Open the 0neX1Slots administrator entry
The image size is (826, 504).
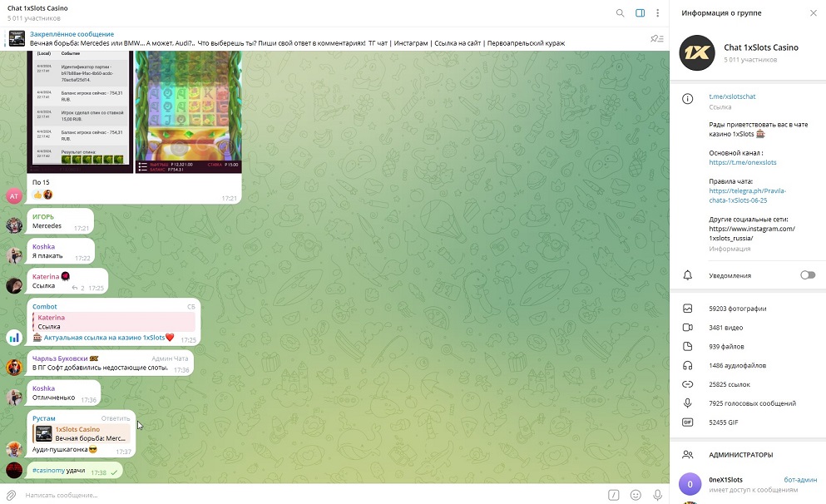click(748, 484)
